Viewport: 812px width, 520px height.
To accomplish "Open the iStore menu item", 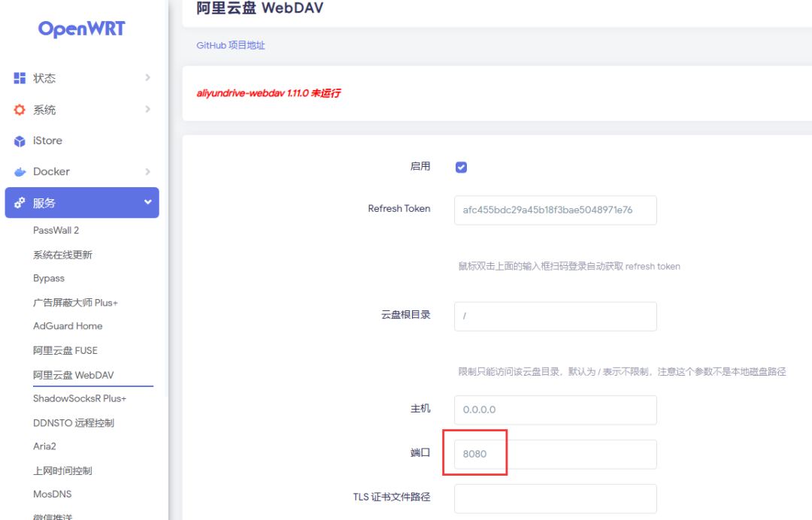I will [x=82, y=141].
